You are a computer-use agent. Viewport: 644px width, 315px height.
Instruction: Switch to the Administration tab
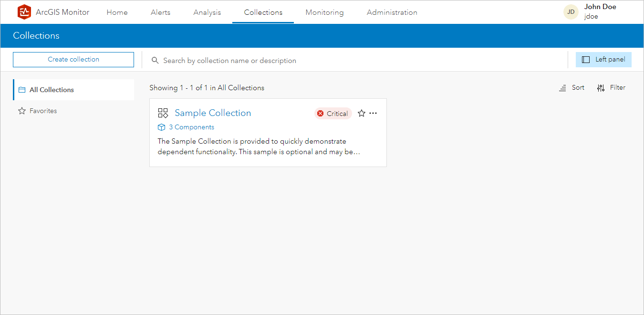pyautogui.click(x=392, y=12)
